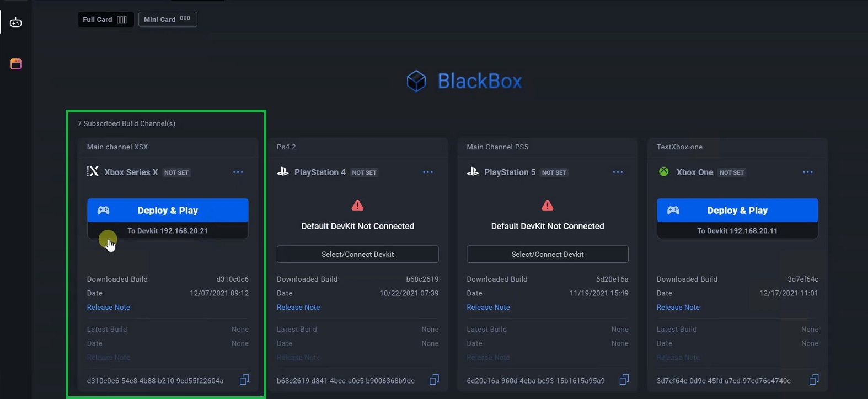Click PlayStation 4 red warning triangle

358,206
